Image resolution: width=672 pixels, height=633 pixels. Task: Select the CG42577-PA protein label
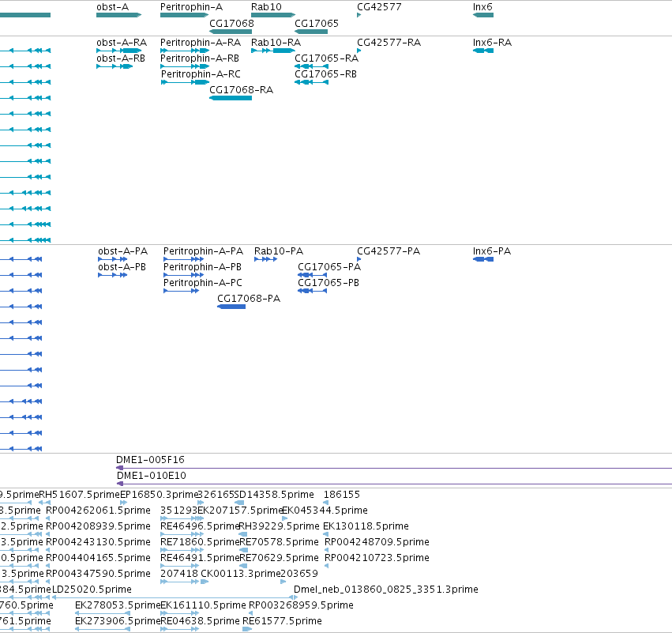pyautogui.click(x=389, y=251)
